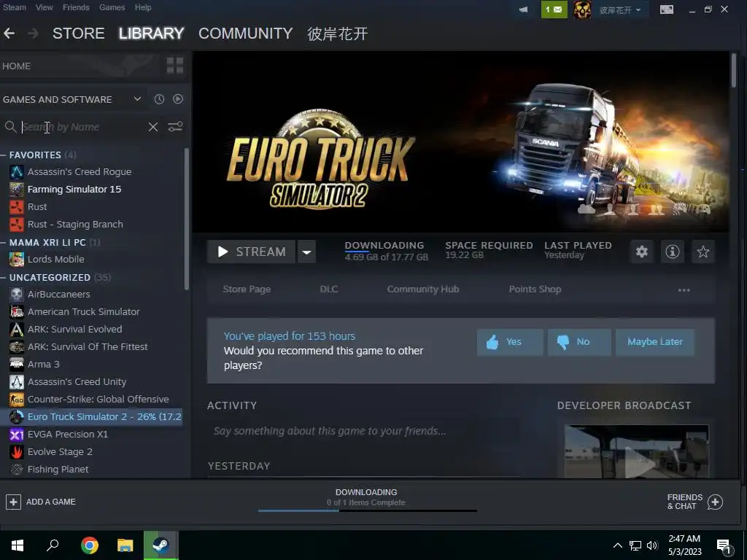This screenshot has height=560, width=747.
Task: Select Fishing Planet entry
Action: pyautogui.click(x=58, y=469)
